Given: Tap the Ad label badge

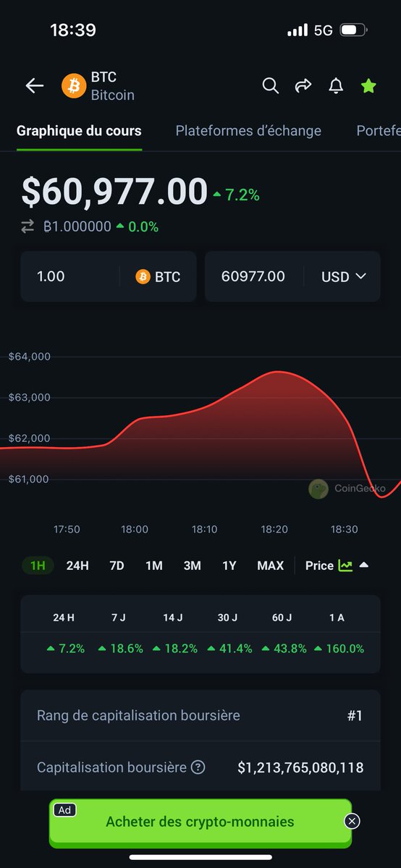Looking at the screenshot, I should (64, 810).
